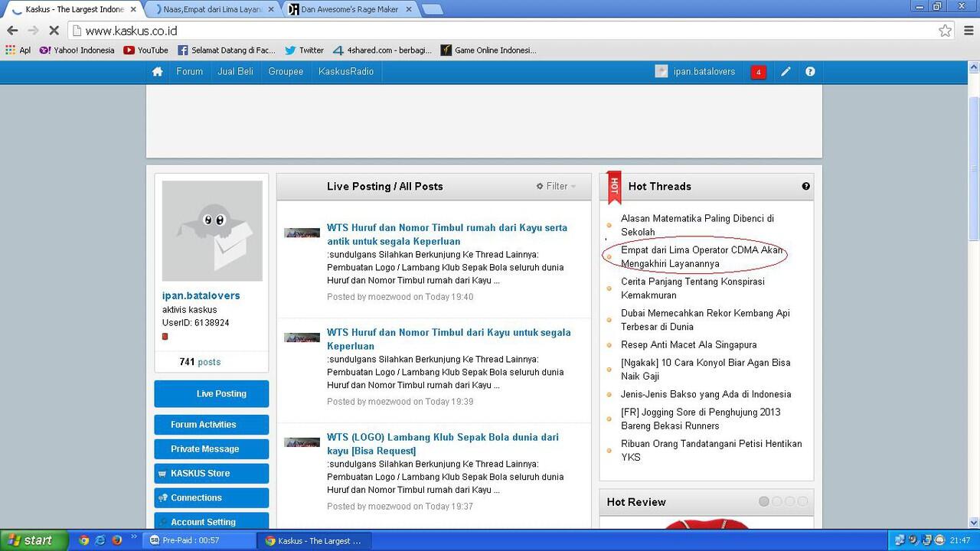Image resolution: width=980 pixels, height=551 pixels.
Task: Select the fourth Hot Review carousel dot
Action: coord(802,501)
